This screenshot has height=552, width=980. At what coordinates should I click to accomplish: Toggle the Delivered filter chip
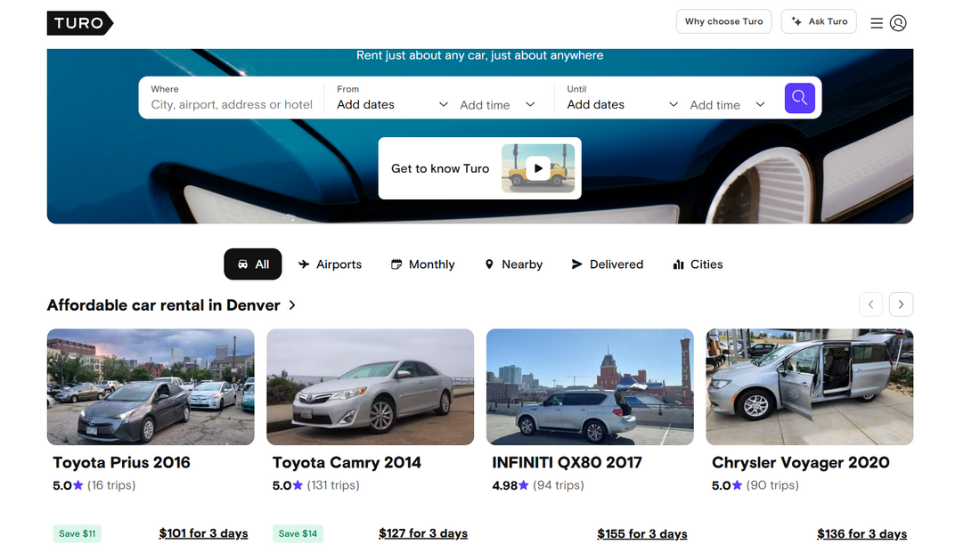pos(608,264)
